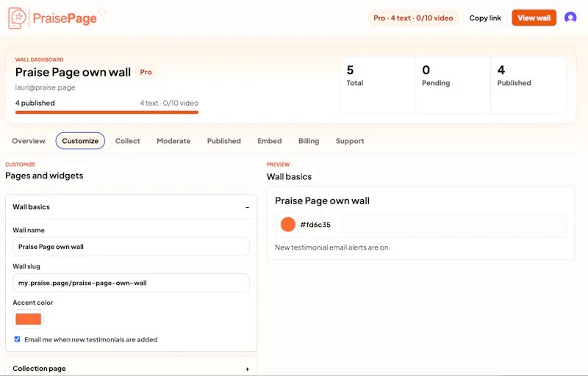Click the '4 text · 0/10 video' usage text under the wall title

(x=169, y=103)
